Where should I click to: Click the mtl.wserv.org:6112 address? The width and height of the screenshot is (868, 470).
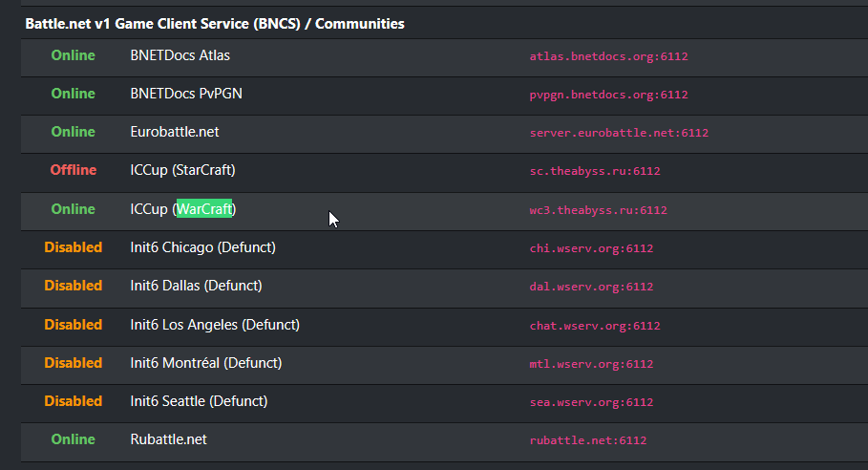pyautogui.click(x=591, y=364)
